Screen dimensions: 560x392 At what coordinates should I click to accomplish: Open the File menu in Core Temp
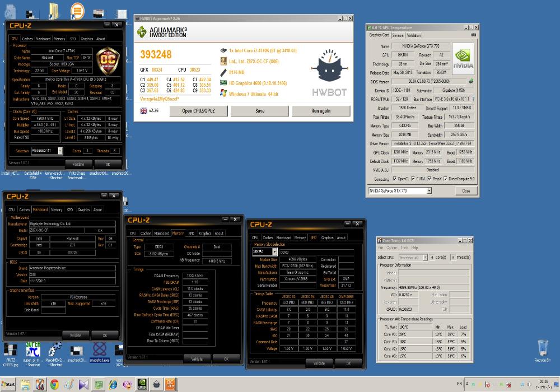[x=381, y=248]
